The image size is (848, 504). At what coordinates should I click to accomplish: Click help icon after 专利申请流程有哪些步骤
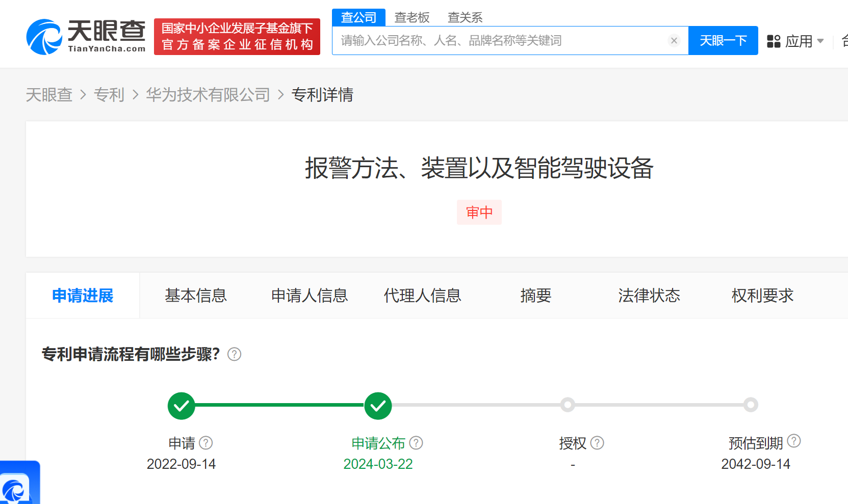(234, 354)
